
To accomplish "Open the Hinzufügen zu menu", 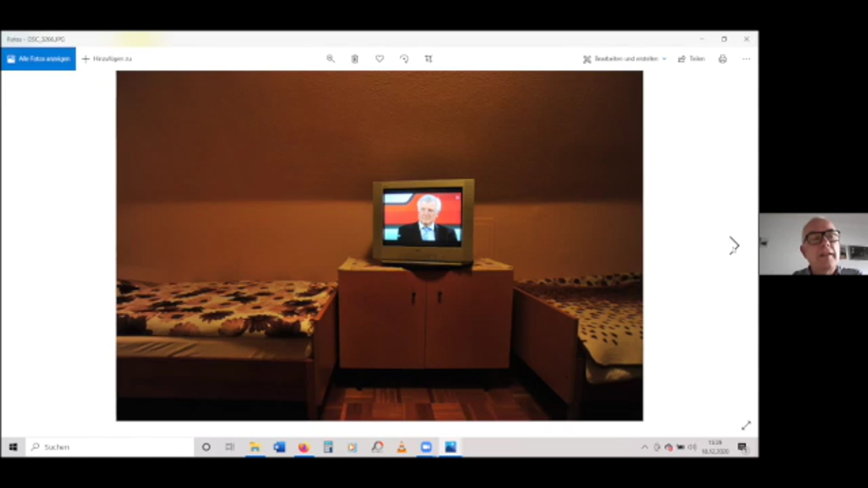I will pyautogui.click(x=107, y=59).
